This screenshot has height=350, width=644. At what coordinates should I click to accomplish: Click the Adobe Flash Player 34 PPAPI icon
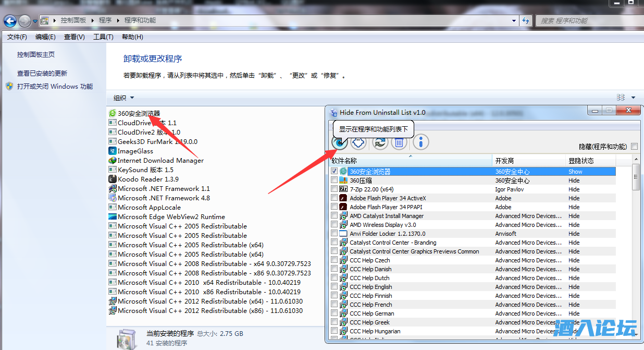[343, 207]
